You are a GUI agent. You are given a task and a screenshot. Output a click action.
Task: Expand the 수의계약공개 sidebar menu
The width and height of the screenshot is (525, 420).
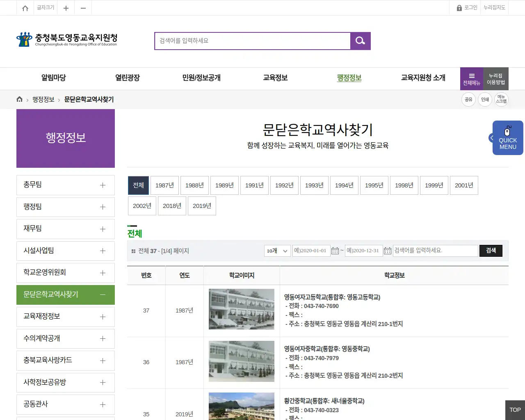pos(66,338)
